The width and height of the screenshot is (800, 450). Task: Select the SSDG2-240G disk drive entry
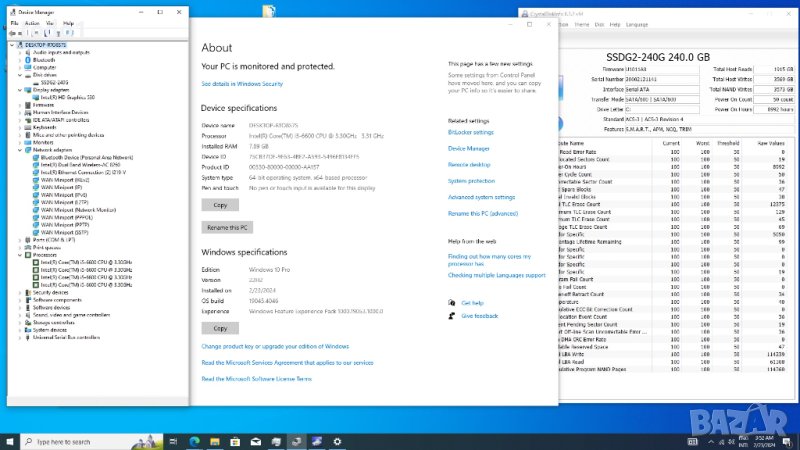tap(55, 81)
